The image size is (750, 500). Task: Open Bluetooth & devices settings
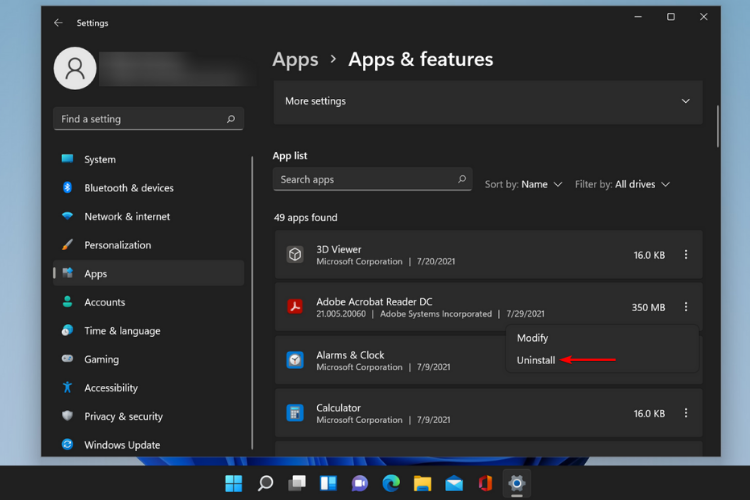pyautogui.click(x=128, y=188)
